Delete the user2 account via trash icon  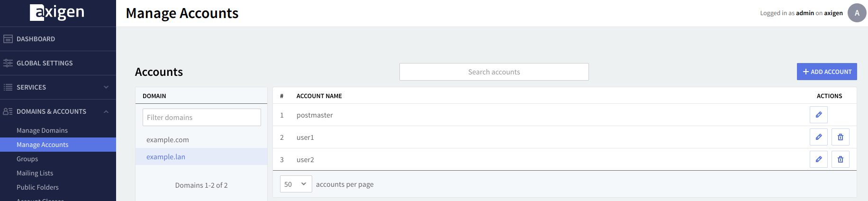coord(840,159)
